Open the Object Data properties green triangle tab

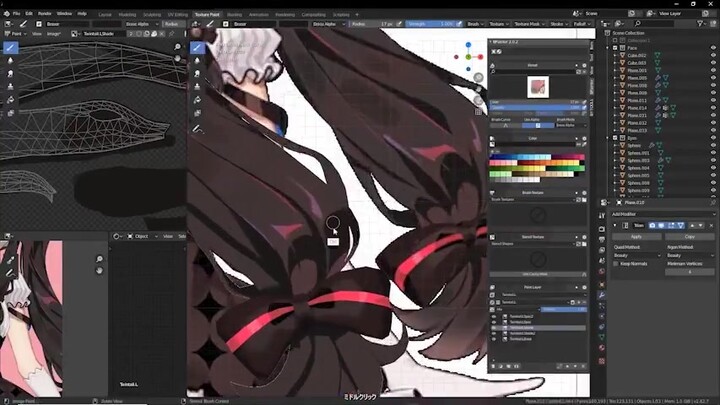pos(602,337)
